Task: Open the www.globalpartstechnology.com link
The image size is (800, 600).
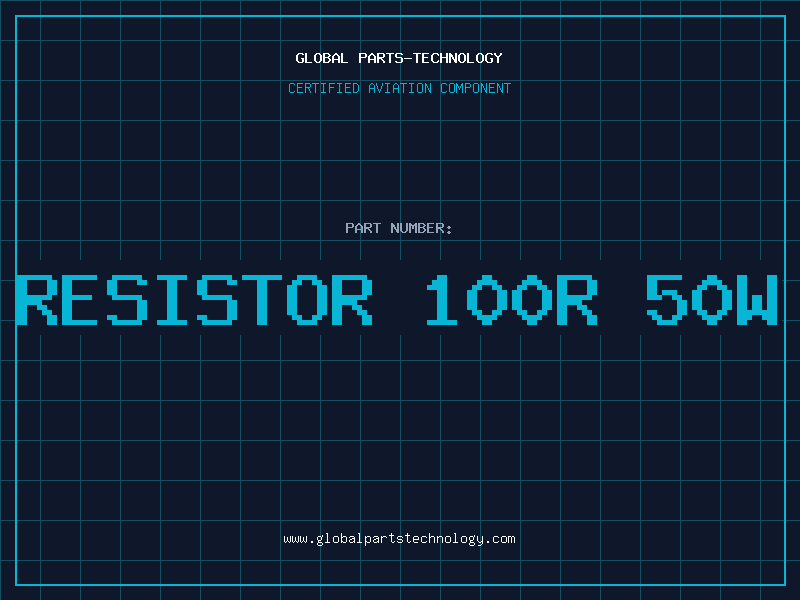Action: pyautogui.click(x=399, y=539)
